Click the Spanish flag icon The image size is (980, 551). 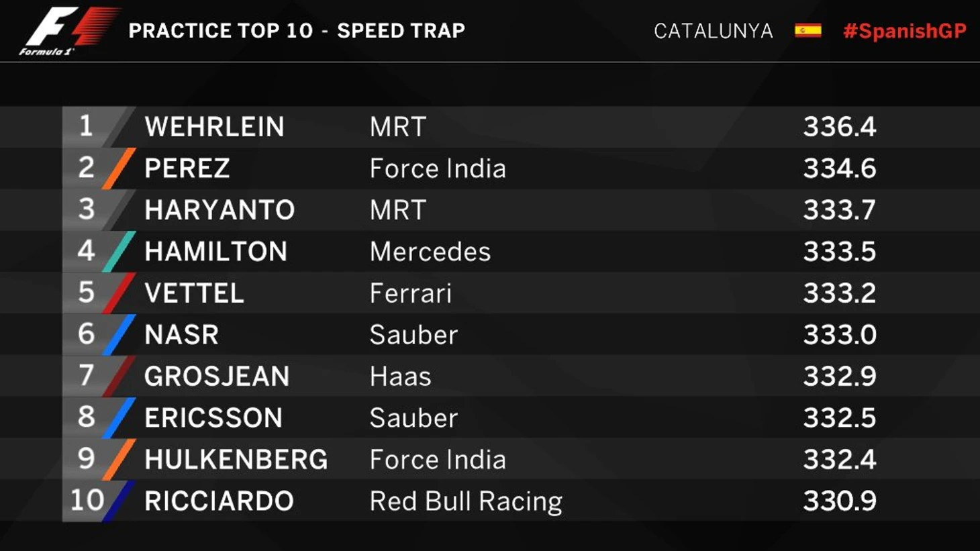pyautogui.click(x=807, y=31)
